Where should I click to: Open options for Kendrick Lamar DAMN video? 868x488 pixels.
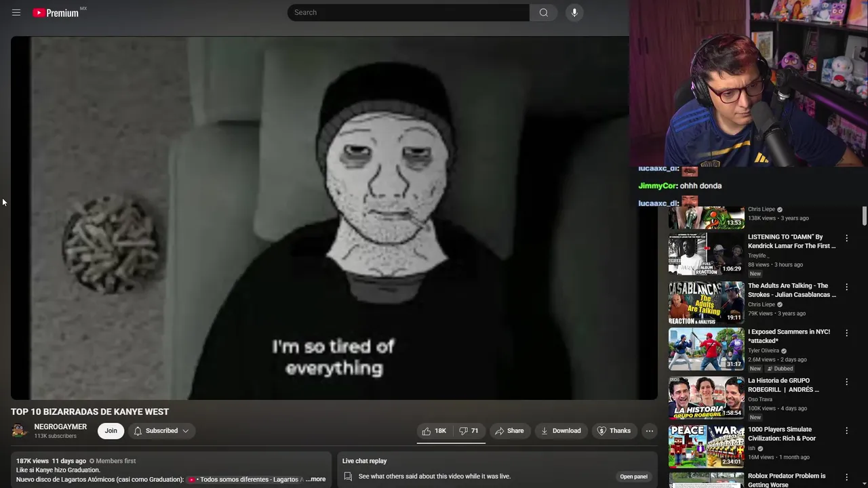pos(846,238)
